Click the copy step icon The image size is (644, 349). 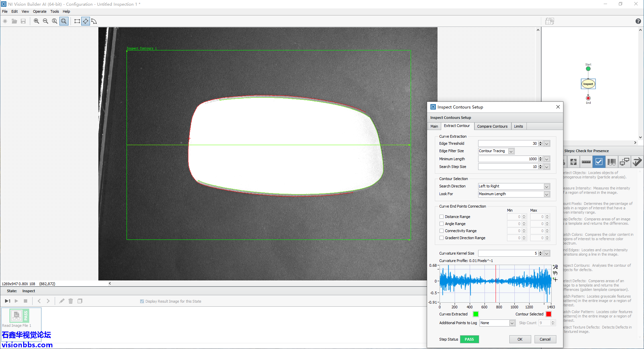point(80,301)
